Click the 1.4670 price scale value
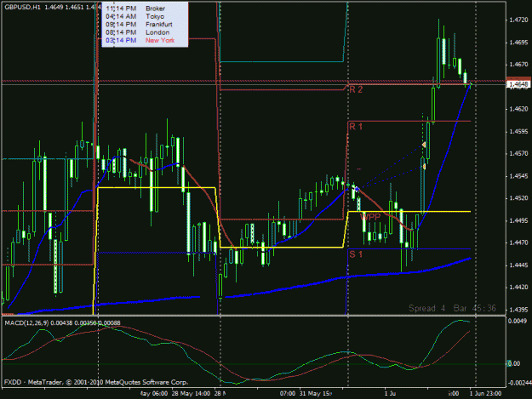532x399 pixels. pos(518,65)
